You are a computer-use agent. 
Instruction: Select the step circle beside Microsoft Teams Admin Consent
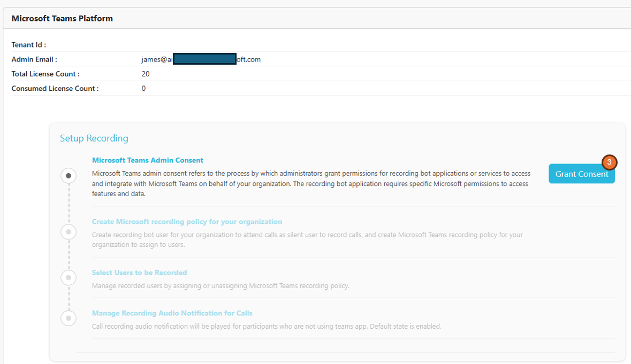point(69,175)
